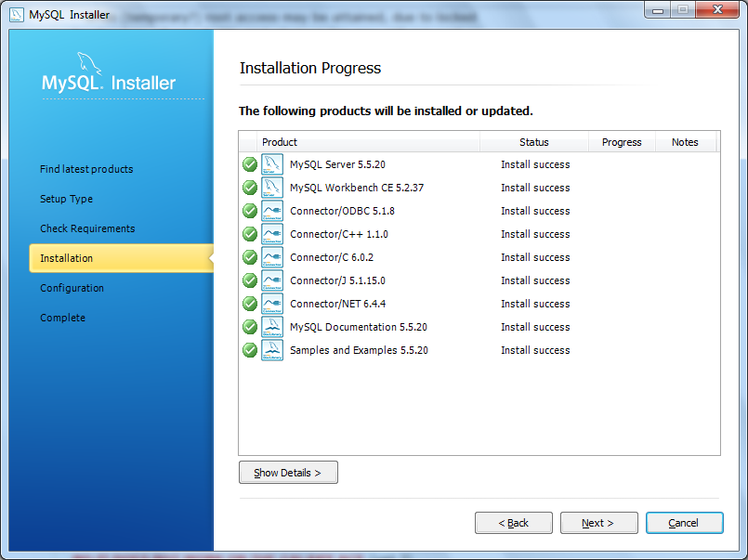Click Install success status for MySQL Documentation
The image size is (748, 560).
pyautogui.click(x=535, y=327)
